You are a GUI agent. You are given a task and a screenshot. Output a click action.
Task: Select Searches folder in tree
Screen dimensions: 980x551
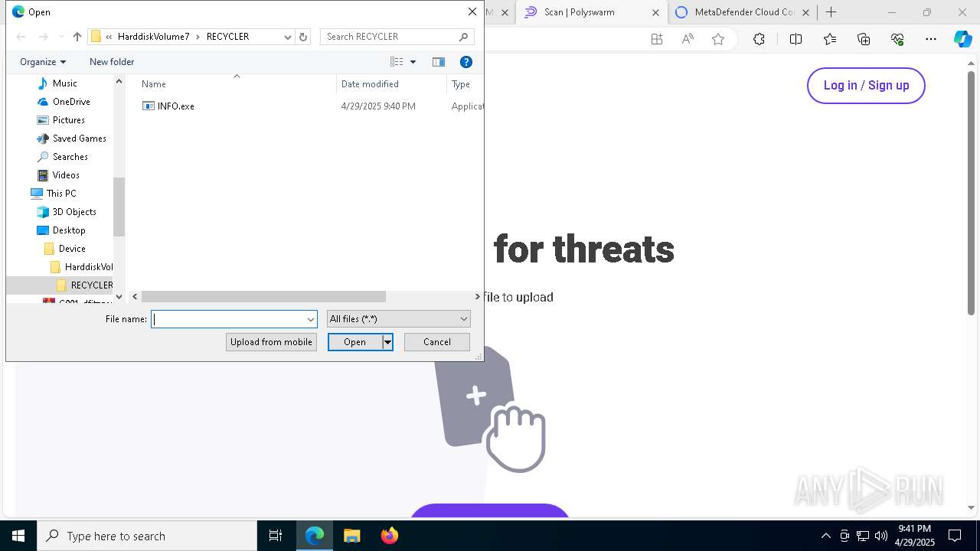coord(70,157)
